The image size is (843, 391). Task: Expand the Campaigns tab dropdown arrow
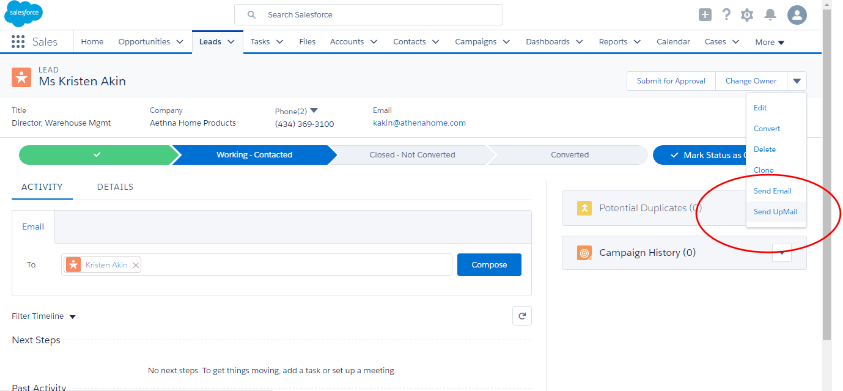click(x=506, y=41)
